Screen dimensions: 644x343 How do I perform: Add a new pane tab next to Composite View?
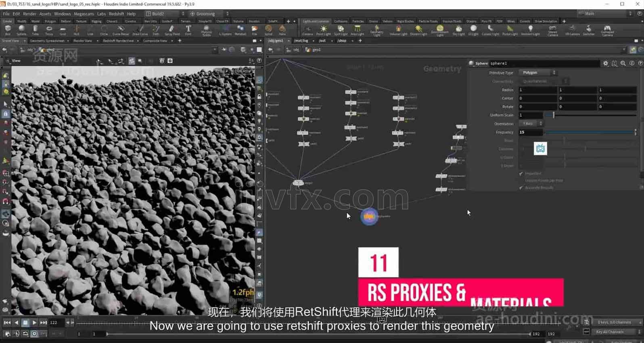click(x=180, y=41)
